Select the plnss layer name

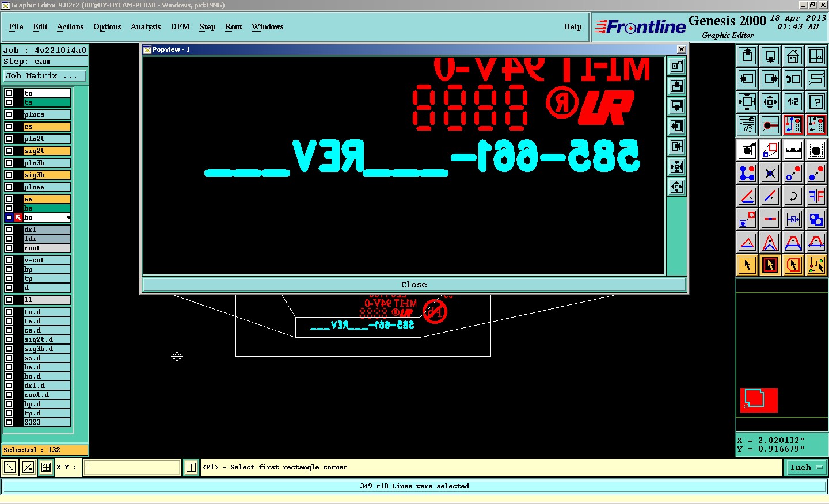pos(47,187)
